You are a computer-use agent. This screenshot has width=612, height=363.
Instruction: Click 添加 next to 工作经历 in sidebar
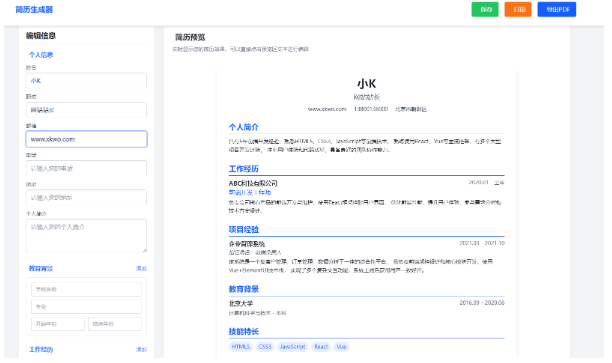pos(141,349)
